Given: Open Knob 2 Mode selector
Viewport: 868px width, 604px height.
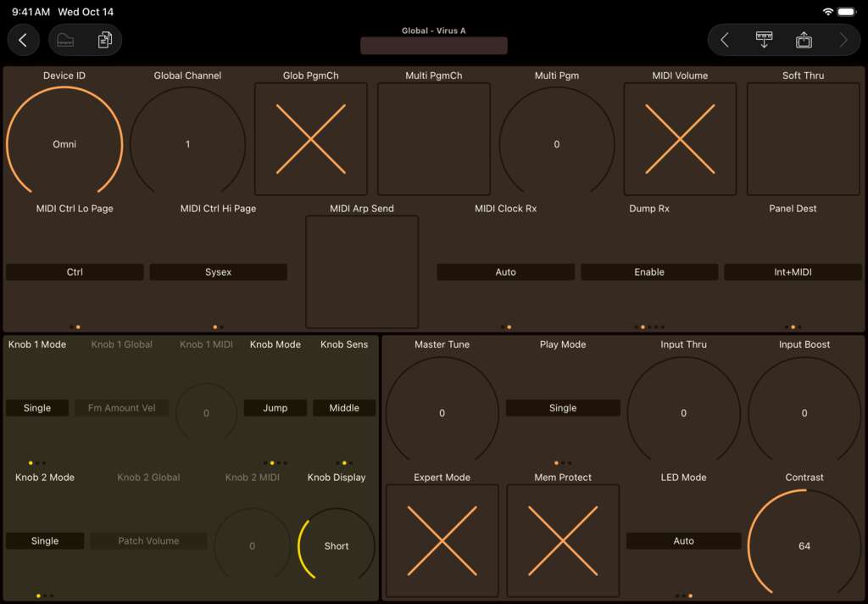Looking at the screenshot, I should coord(45,541).
